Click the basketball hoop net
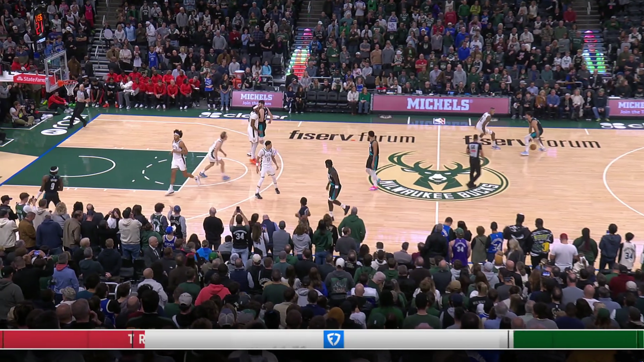This screenshot has width=644, height=362. (x=70, y=88)
